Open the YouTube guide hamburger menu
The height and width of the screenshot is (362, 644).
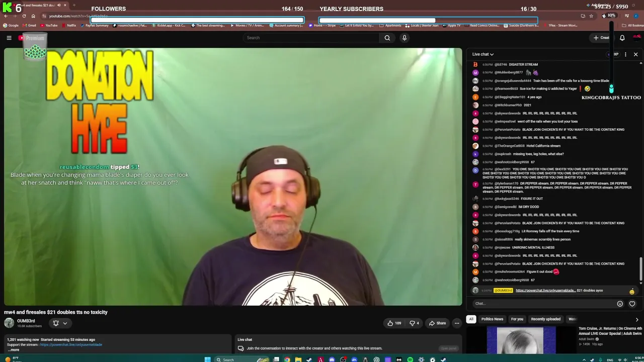tap(9, 38)
